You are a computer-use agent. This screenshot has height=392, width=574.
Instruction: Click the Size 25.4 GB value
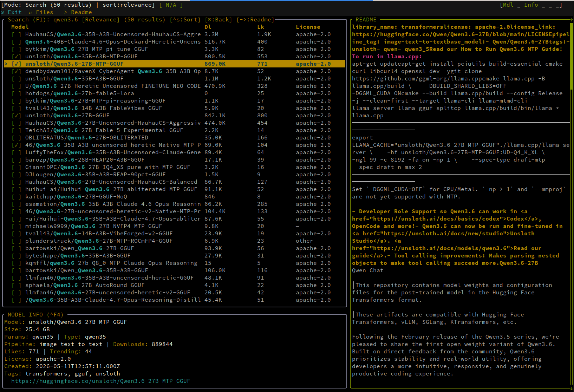tap(38, 329)
